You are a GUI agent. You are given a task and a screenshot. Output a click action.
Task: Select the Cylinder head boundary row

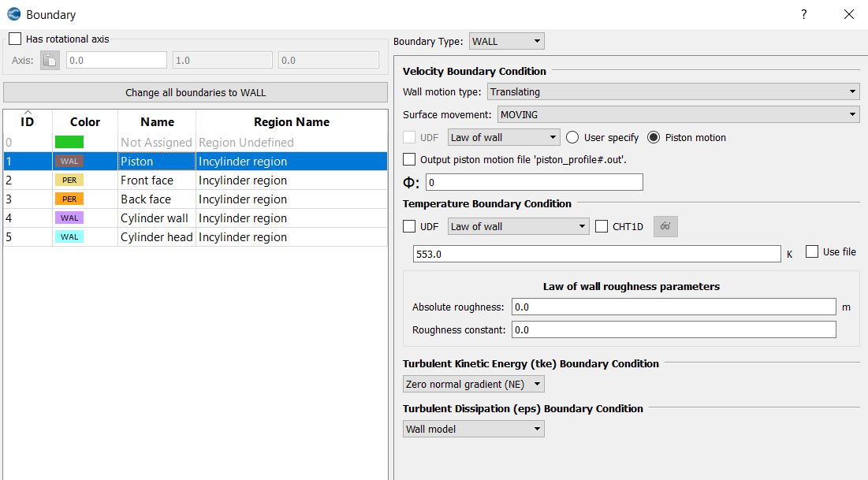pyautogui.click(x=196, y=236)
